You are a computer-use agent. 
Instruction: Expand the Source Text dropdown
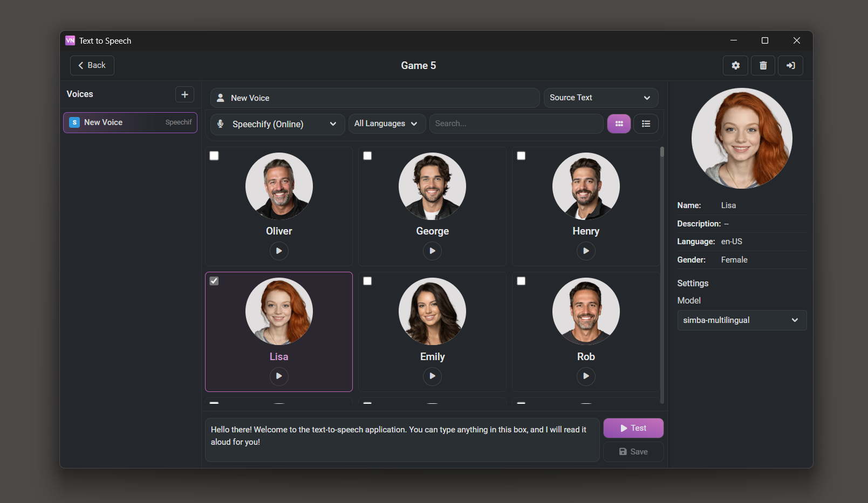[600, 98]
